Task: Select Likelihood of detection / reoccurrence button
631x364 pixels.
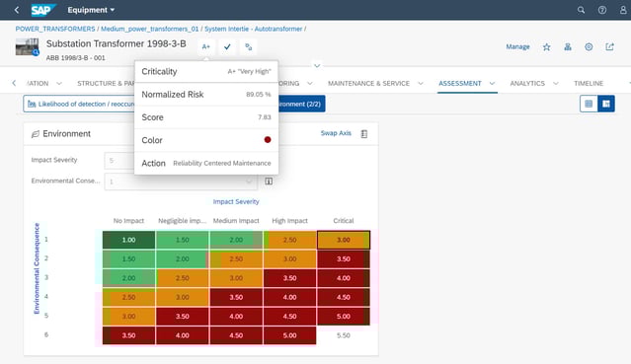Action: [79, 104]
